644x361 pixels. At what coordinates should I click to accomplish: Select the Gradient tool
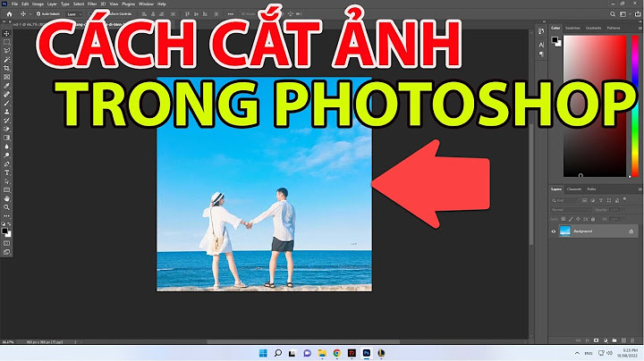pyautogui.click(x=6, y=138)
